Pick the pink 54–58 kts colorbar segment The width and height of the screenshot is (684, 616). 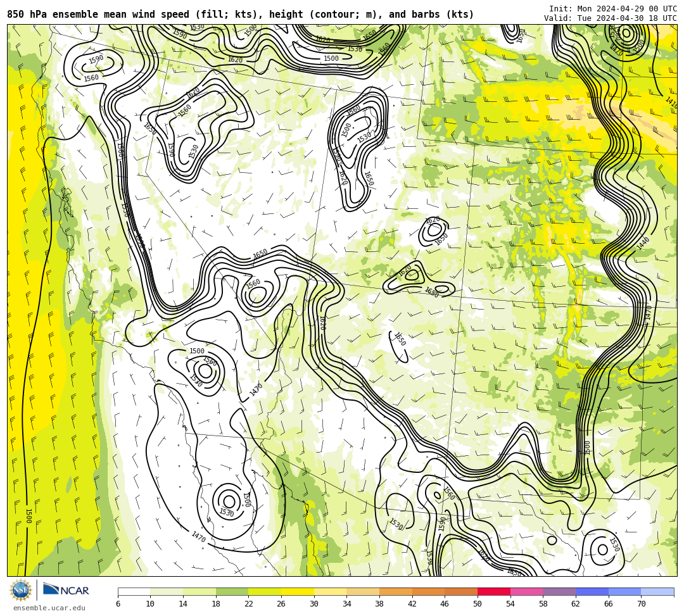526,591
